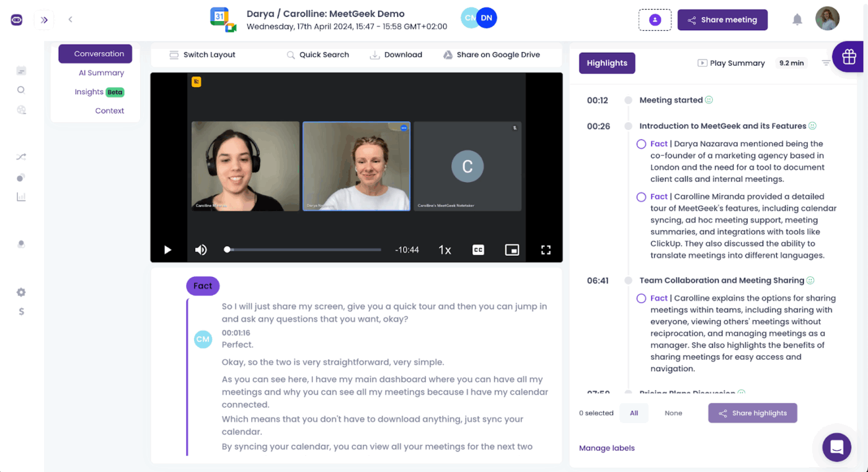Toggle closed captions on the video

pyautogui.click(x=478, y=250)
